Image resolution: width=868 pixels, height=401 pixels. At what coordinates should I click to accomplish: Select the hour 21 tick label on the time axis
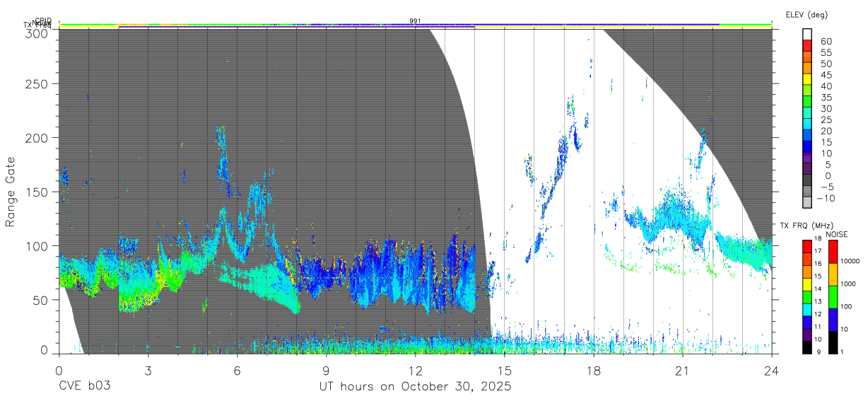(x=682, y=371)
